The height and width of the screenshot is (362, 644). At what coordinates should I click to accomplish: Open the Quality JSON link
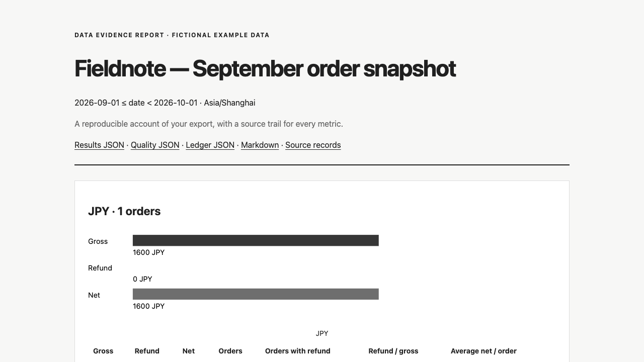click(155, 145)
